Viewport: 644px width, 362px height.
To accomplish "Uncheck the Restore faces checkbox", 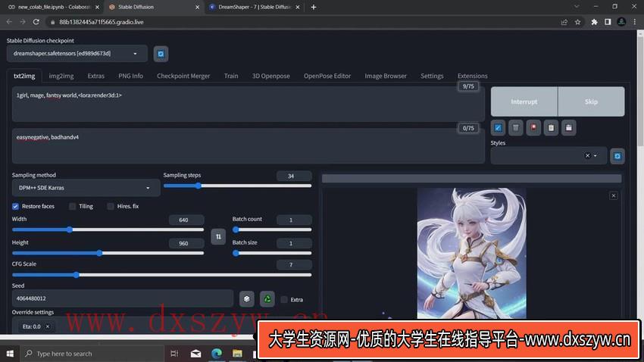I will point(15,207).
